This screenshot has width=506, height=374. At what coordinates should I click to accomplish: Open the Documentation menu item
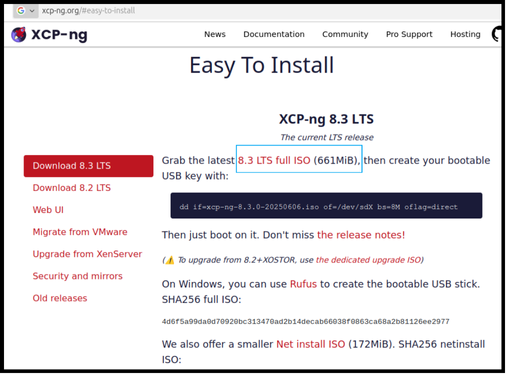coord(274,34)
